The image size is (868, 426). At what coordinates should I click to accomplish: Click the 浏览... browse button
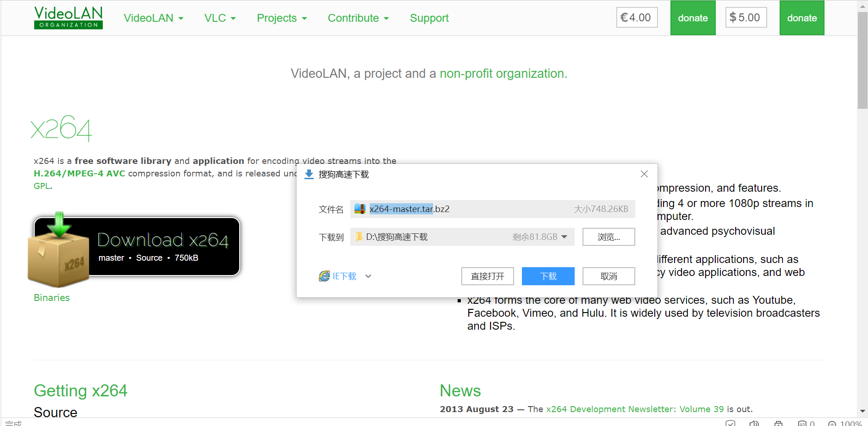[x=608, y=237]
